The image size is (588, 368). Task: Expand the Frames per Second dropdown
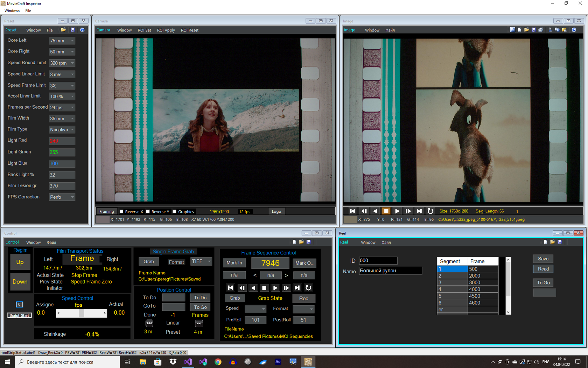click(x=62, y=108)
